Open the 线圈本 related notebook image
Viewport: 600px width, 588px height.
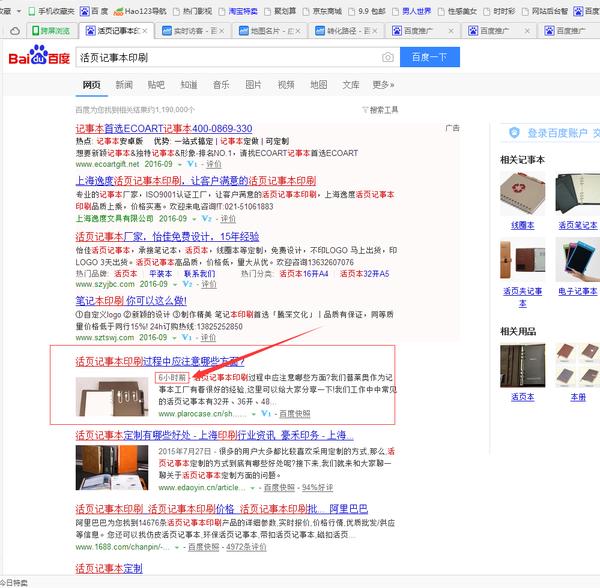pyautogui.click(x=523, y=194)
